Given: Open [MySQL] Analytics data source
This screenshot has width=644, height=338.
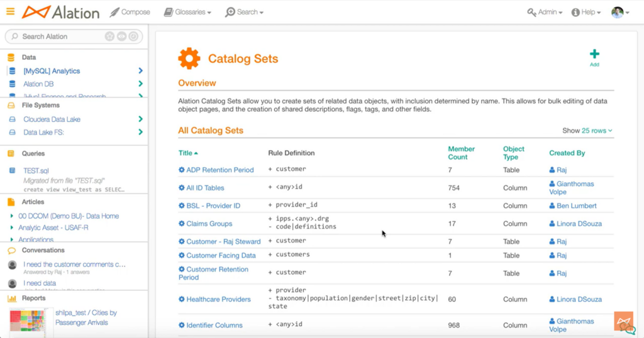Looking at the screenshot, I should tap(52, 71).
